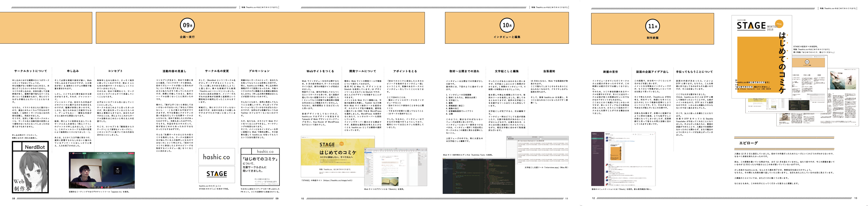Open the はじめてのコミケ PR cut image
Image resolution: width=868 pixels, height=206 pixels.
(x=260, y=167)
